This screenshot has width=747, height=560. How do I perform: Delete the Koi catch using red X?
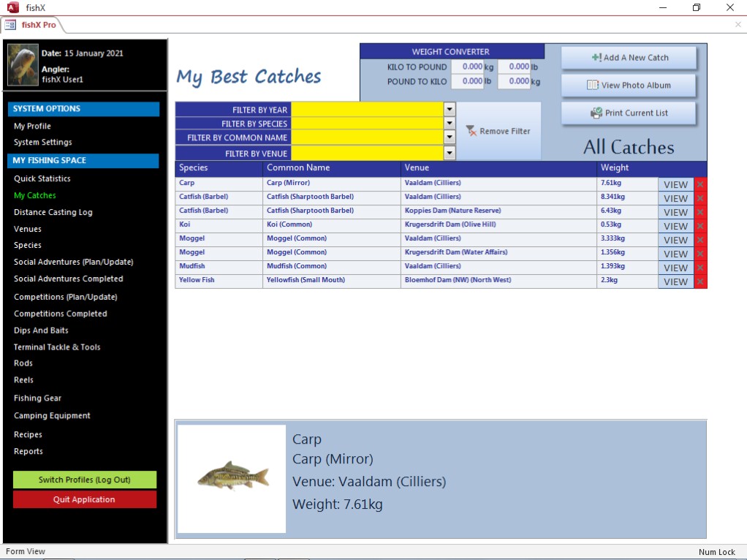point(700,226)
